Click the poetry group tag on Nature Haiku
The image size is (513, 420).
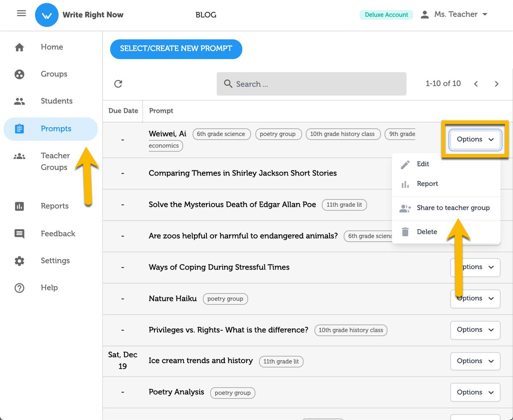tap(225, 299)
